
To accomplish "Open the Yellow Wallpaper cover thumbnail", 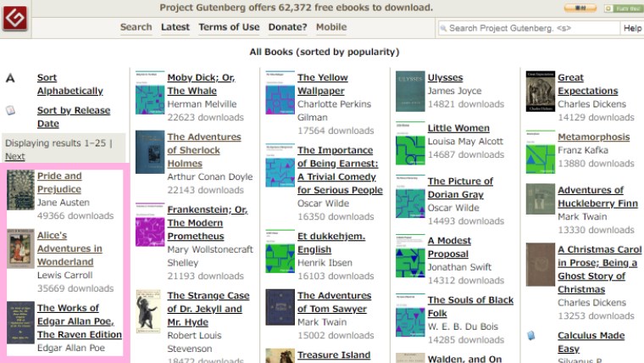I will pyautogui.click(x=280, y=93).
